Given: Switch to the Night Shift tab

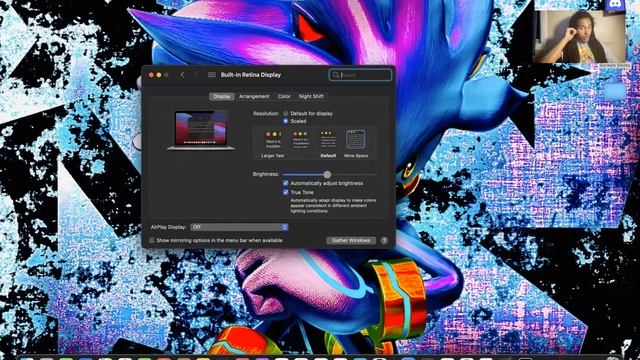Looking at the screenshot, I should pyautogui.click(x=311, y=96).
